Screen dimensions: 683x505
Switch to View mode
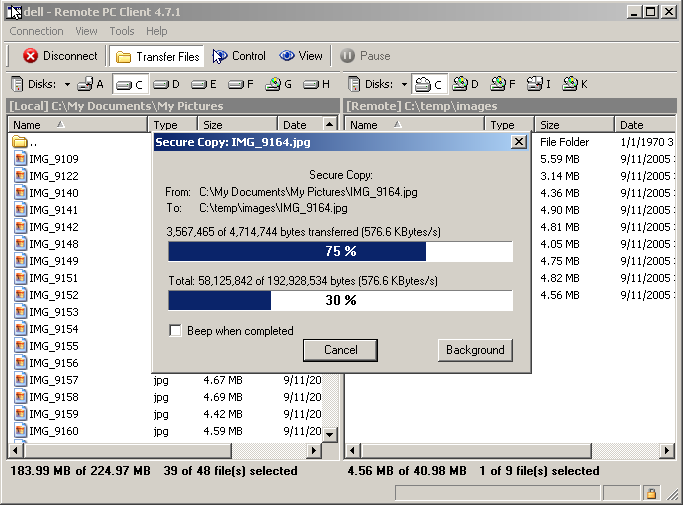[301, 56]
